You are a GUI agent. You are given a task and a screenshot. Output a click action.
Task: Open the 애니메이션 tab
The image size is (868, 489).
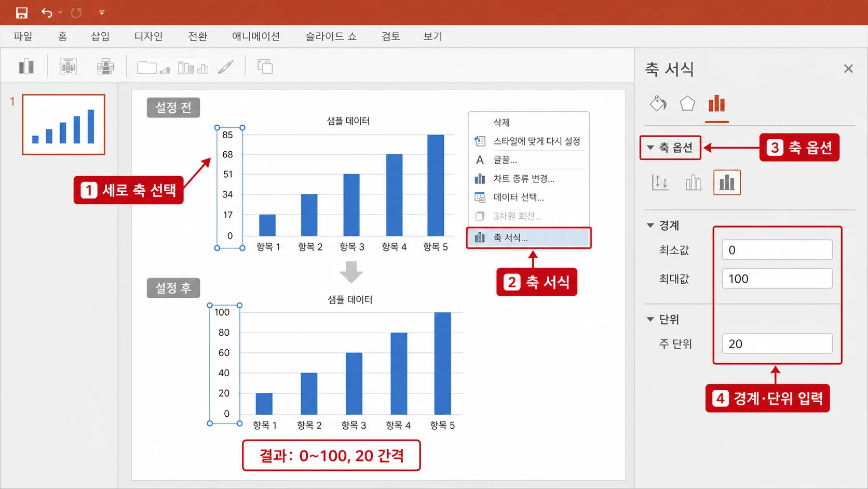256,36
